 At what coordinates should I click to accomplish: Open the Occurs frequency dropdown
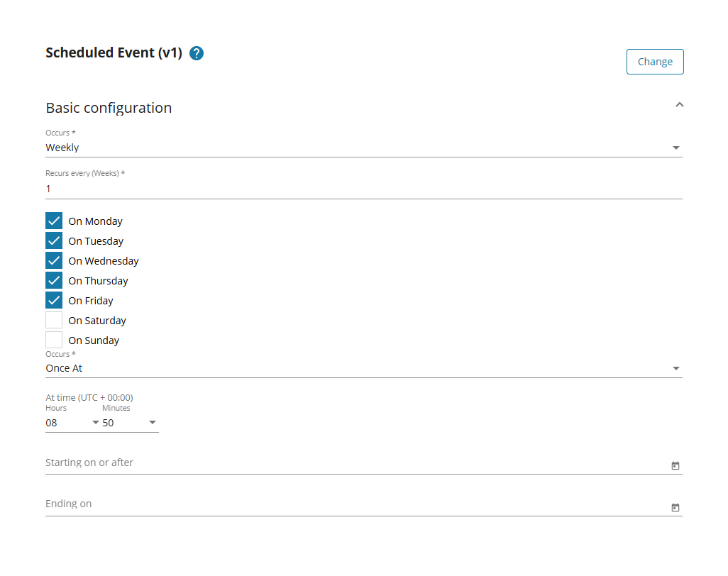point(355,147)
